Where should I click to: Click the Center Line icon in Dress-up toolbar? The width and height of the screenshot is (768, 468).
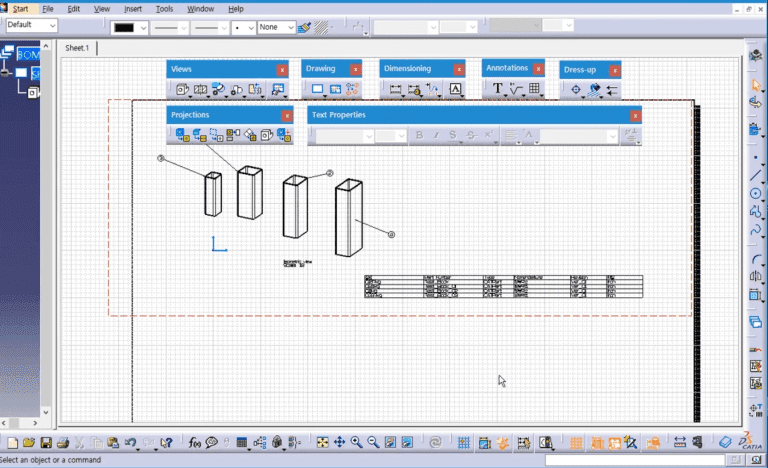[576, 90]
